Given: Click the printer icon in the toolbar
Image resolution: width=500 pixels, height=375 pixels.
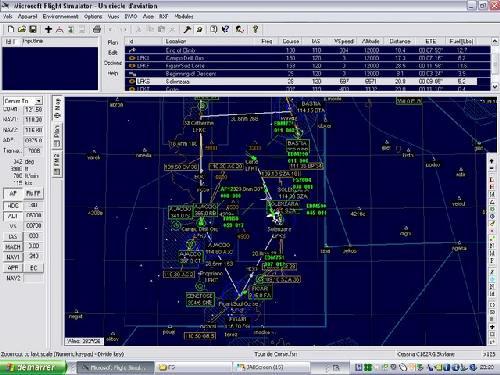Looking at the screenshot, I should [x=97, y=29].
